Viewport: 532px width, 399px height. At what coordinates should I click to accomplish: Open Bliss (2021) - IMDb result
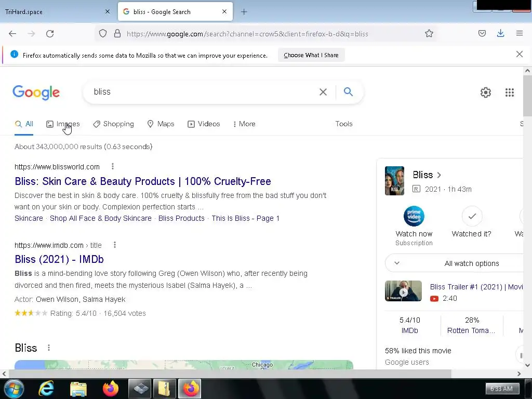click(x=59, y=259)
